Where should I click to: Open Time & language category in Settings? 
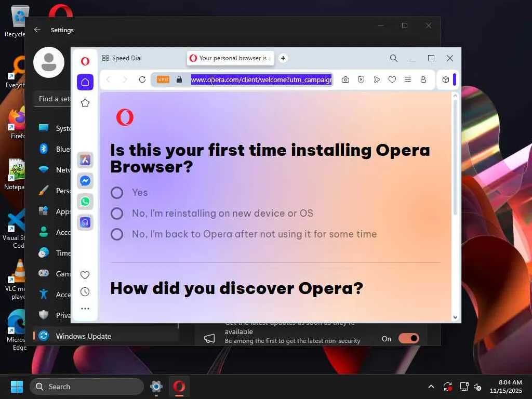coord(54,253)
